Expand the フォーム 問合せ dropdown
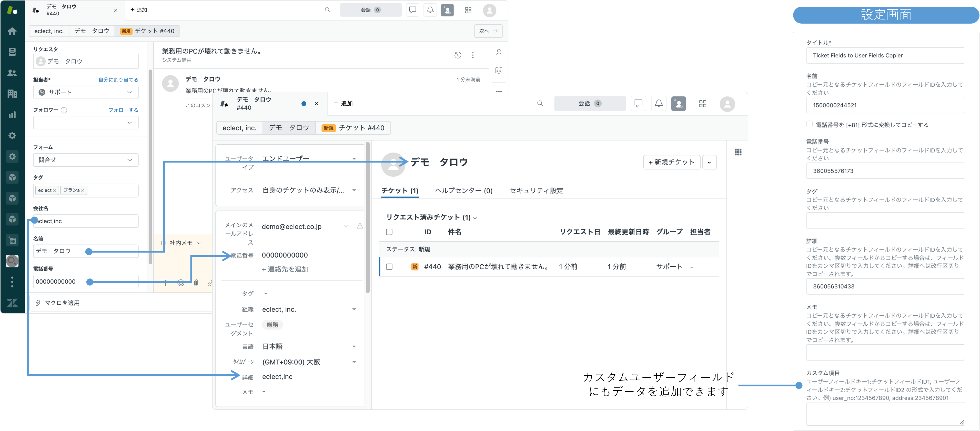This screenshot has width=980, height=431. coord(86,160)
